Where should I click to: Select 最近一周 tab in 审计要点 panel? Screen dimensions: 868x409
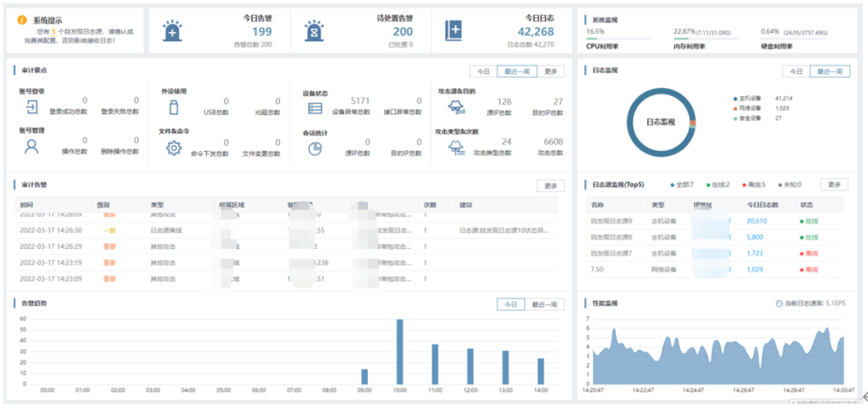(517, 72)
